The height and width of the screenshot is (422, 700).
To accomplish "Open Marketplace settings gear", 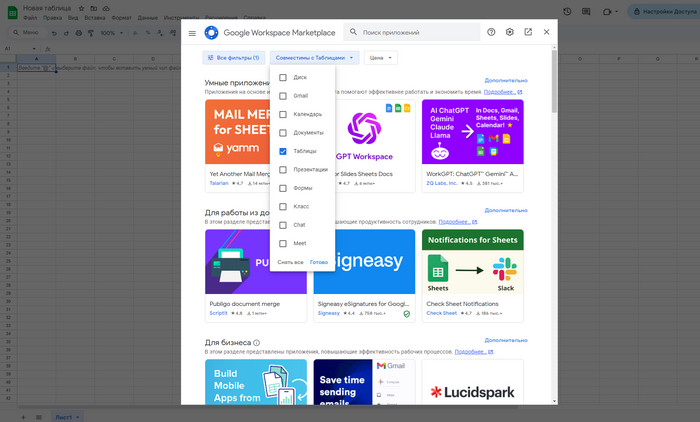I will click(509, 32).
